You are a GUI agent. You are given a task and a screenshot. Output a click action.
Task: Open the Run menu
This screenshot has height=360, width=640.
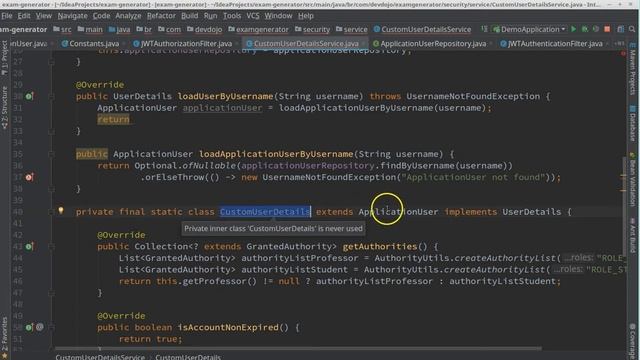(x=211, y=16)
